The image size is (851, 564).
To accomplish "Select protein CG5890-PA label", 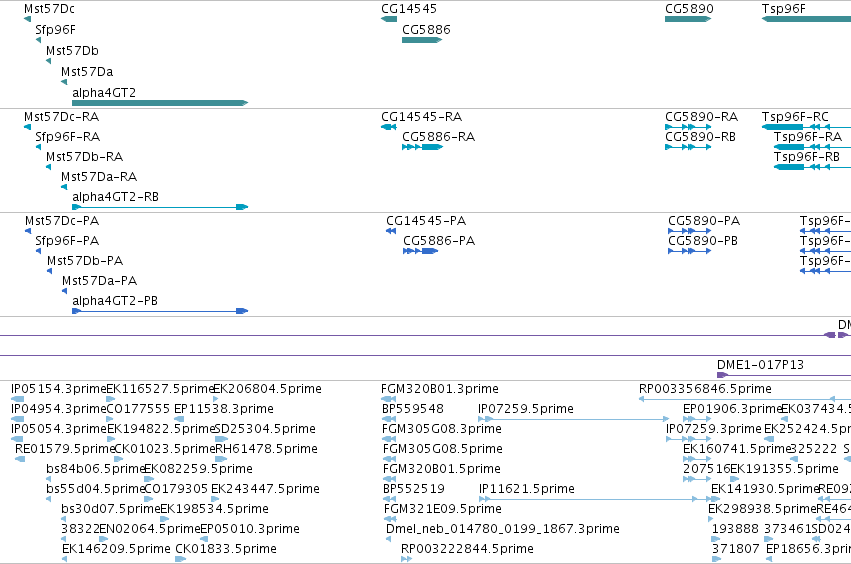I will 704,221.
